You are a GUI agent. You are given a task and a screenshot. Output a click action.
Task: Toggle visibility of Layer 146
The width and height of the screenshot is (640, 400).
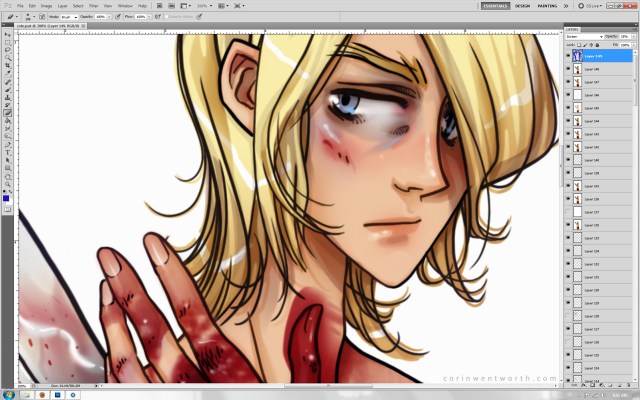pyautogui.click(x=568, y=95)
